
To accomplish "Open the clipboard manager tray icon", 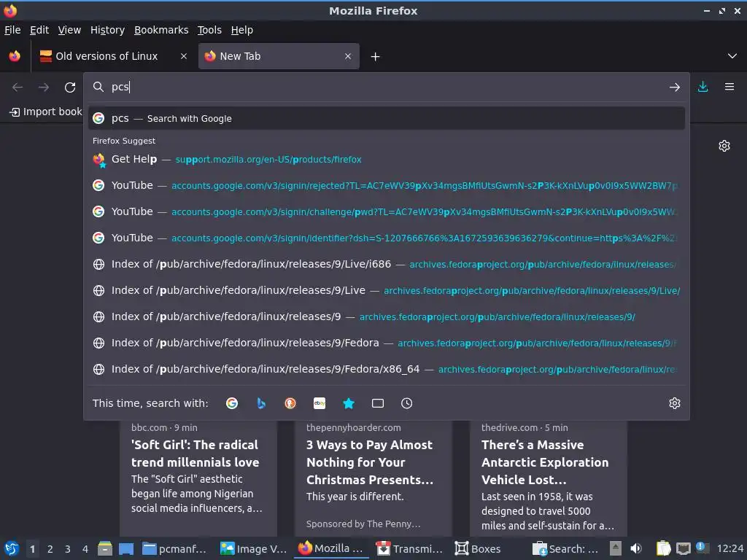I will pyautogui.click(x=663, y=548).
